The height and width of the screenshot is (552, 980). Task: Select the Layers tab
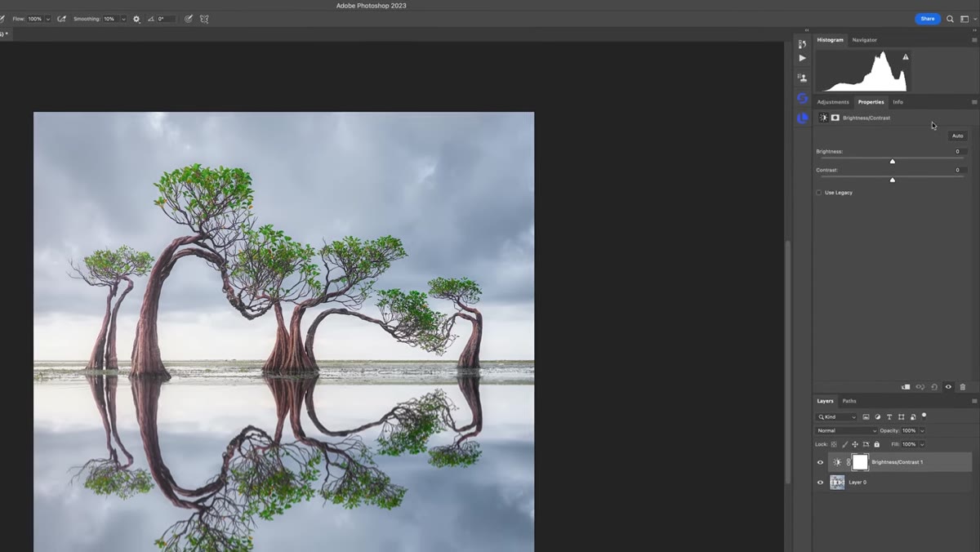pyautogui.click(x=826, y=401)
